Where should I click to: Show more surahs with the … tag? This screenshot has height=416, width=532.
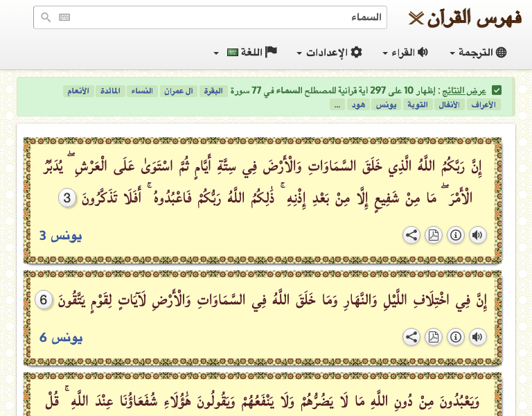(337, 105)
